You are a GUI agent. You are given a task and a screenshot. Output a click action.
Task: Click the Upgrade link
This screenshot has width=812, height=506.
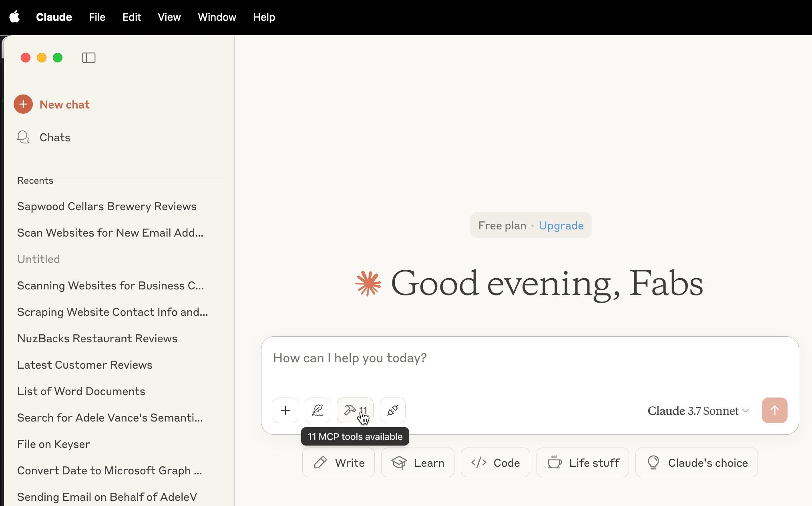(x=561, y=225)
